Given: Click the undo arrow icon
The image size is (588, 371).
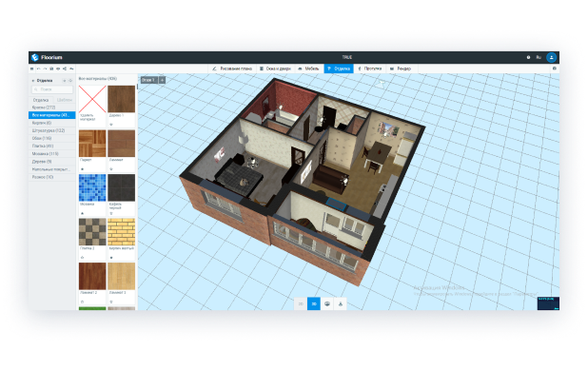Looking at the screenshot, I should click(38, 68).
